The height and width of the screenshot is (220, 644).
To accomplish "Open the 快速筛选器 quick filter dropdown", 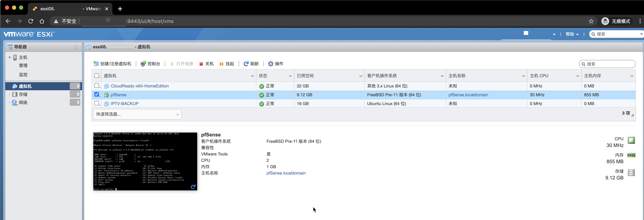I will coord(137,114).
